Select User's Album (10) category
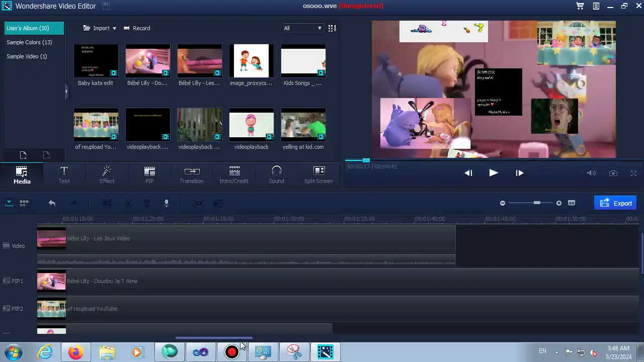The image size is (644, 362). [34, 28]
